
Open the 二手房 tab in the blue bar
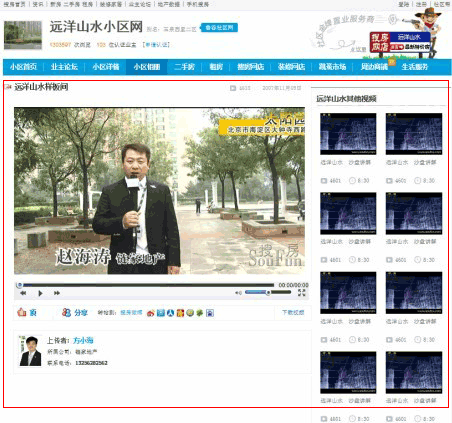coord(184,67)
